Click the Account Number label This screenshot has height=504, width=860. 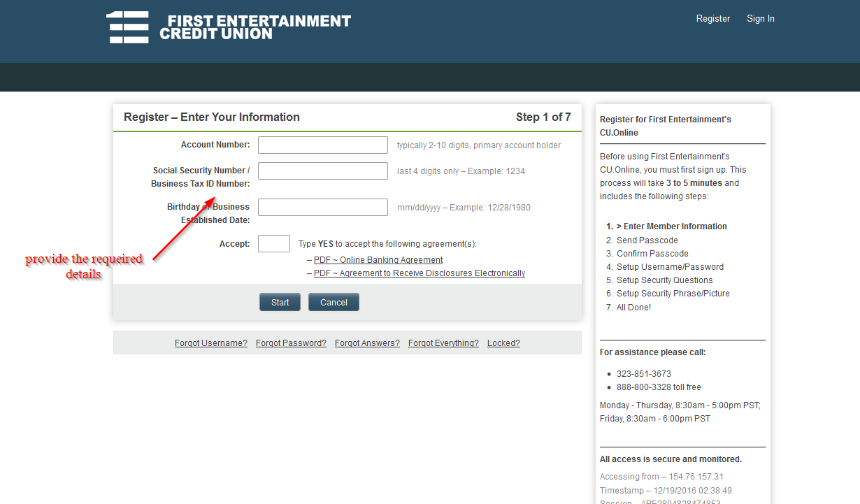(x=215, y=145)
